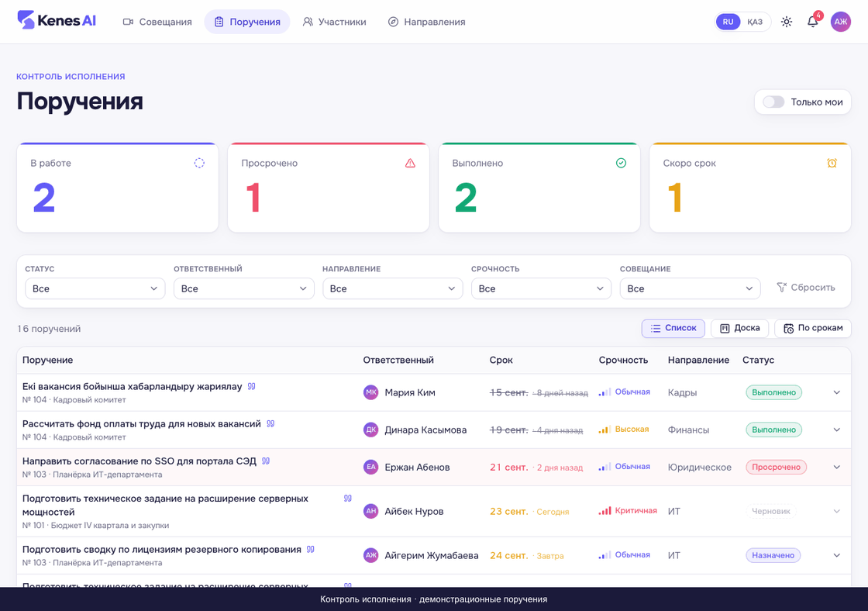Screen dimensions: 868x611
Task: Click Выполнено badge in Динара Касымова row
Action: point(773,430)
